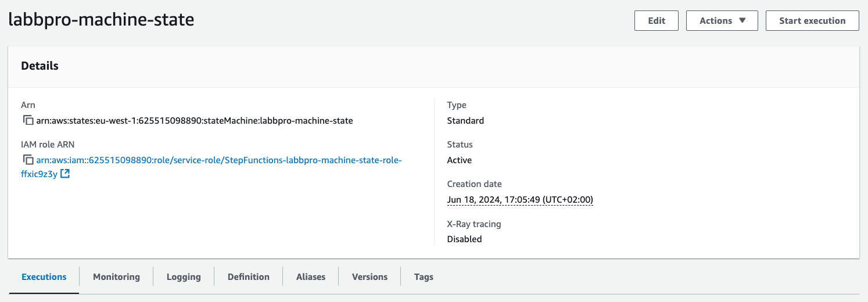The image size is (868, 302).
Task: Click the Edit button
Action: [656, 20]
